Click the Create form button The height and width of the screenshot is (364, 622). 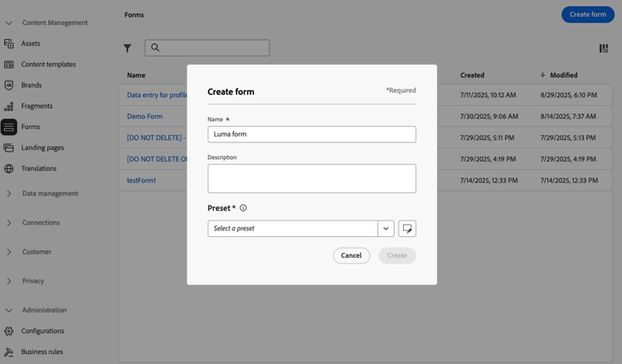point(588,15)
